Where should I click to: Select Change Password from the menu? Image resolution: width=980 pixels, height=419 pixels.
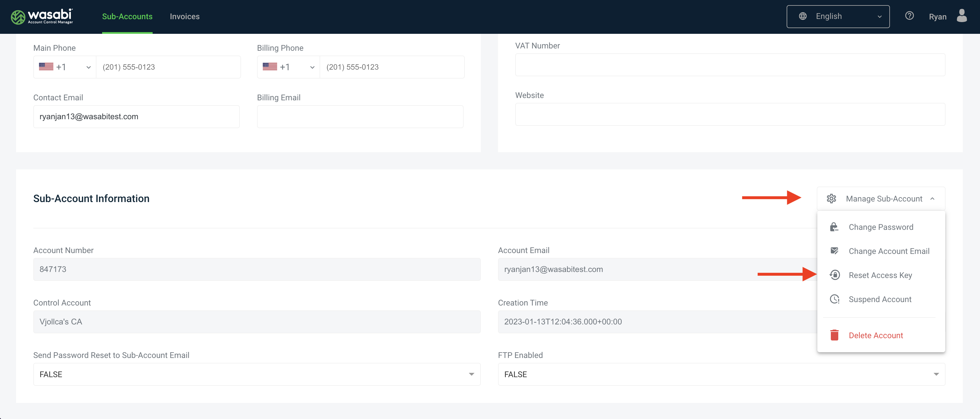pyautogui.click(x=881, y=227)
